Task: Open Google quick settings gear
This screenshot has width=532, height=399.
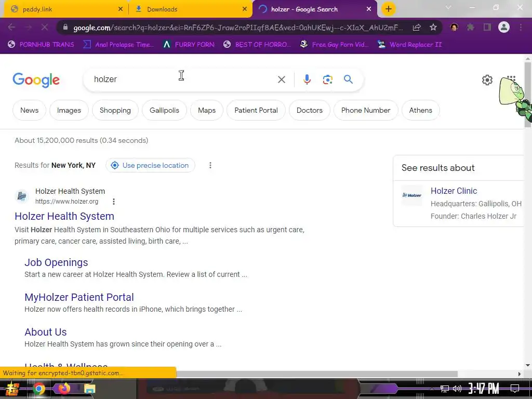Action: tap(487, 80)
